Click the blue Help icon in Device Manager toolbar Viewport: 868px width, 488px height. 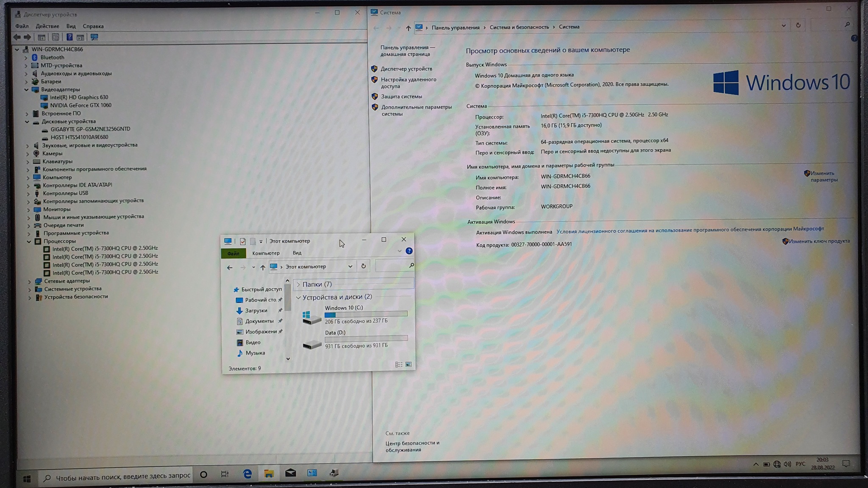(70, 37)
